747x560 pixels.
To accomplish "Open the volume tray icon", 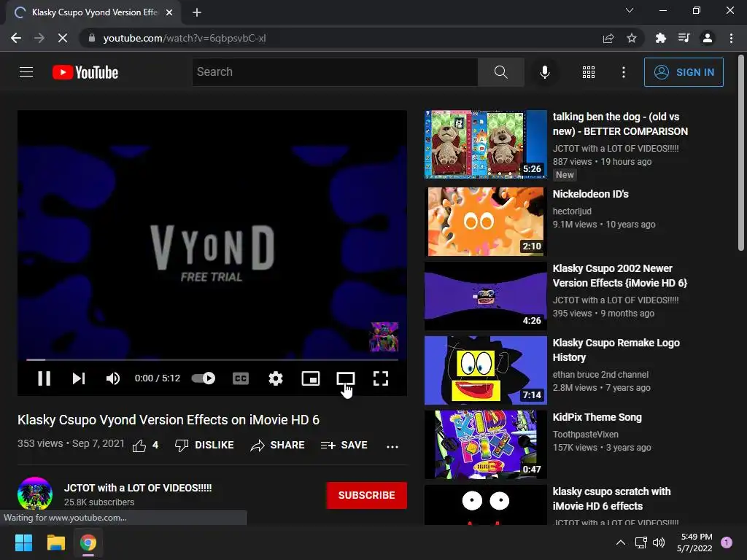I will (x=659, y=542).
